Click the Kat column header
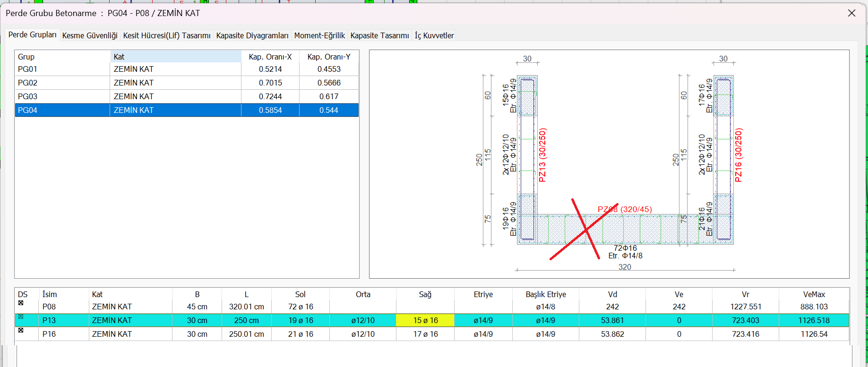 point(175,57)
